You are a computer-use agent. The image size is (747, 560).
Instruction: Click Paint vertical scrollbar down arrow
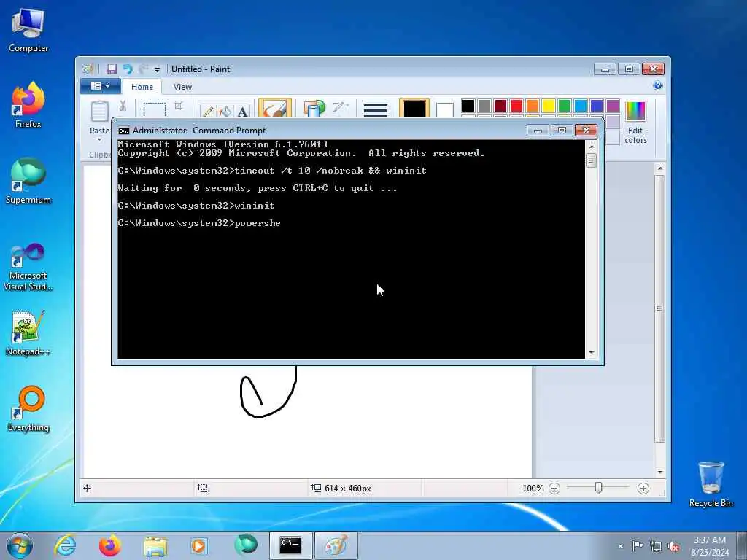point(659,472)
